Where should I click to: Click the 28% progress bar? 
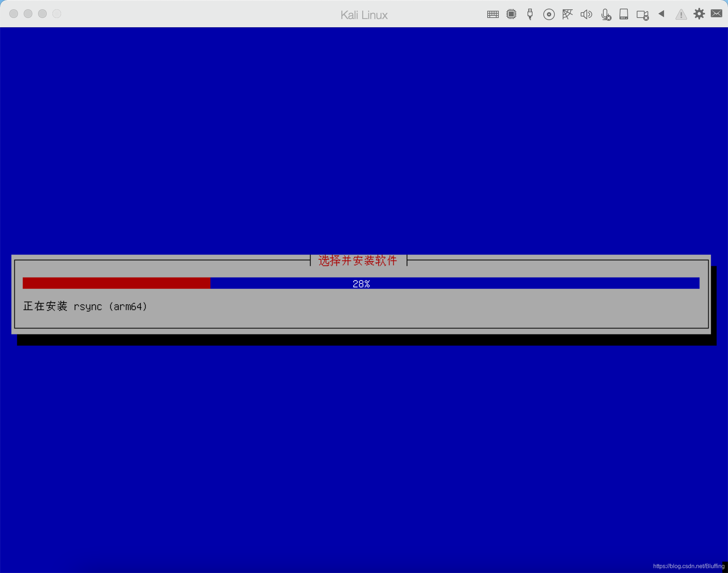(x=361, y=283)
